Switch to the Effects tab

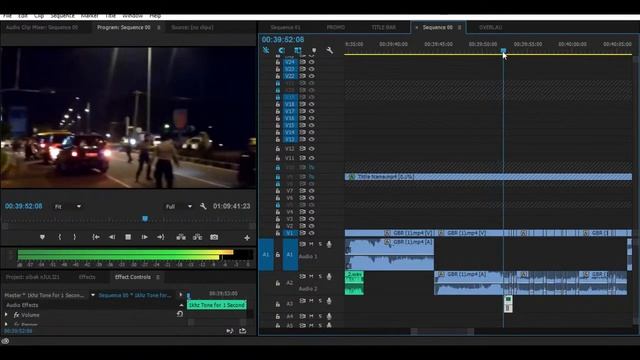point(87,277)
